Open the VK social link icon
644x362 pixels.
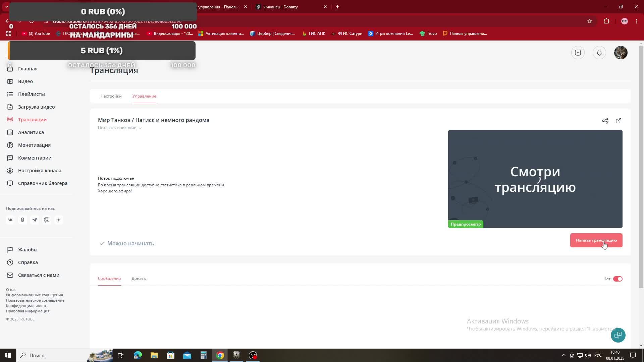click(x=10, y=220)
